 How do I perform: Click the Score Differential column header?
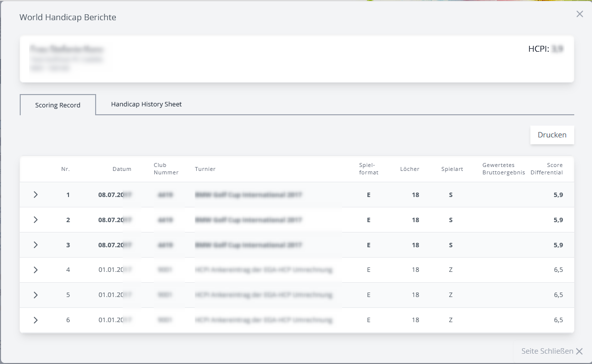[x=547, y=169]
